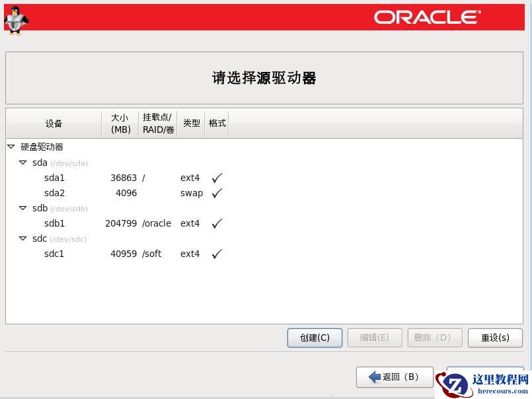The image size is (532, 399).
Task: Collapse the sda drive node
Action: tap(22, 163)
